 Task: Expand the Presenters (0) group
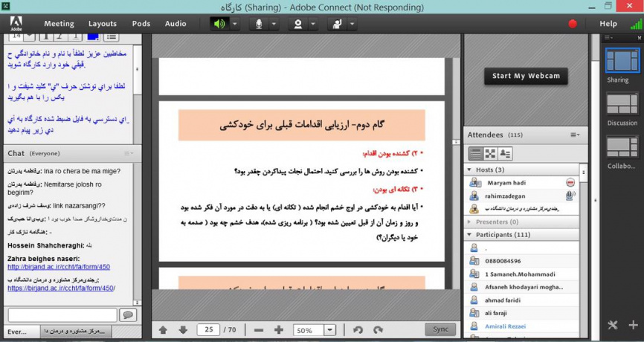(469, 222)
